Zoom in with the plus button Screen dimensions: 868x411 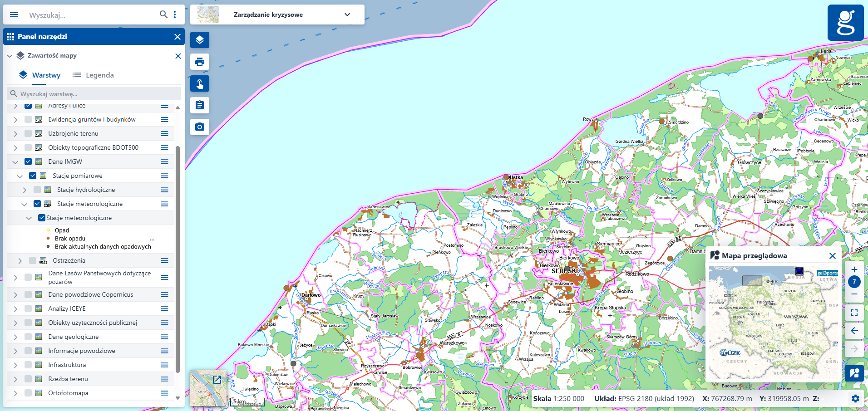[x=854, y=269]
